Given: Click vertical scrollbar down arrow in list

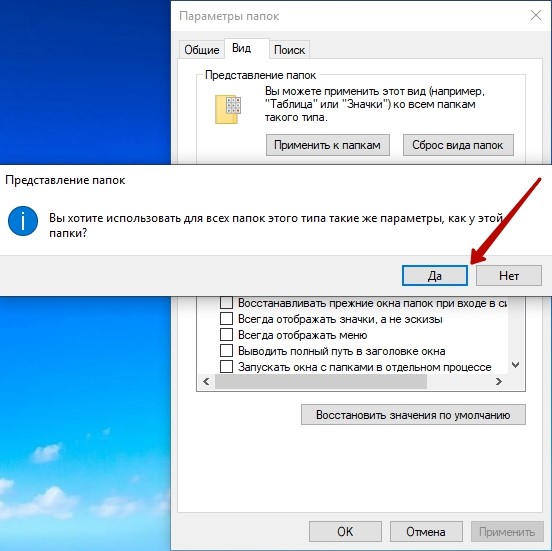Looking at the screenshot, I should click(515, 365).
